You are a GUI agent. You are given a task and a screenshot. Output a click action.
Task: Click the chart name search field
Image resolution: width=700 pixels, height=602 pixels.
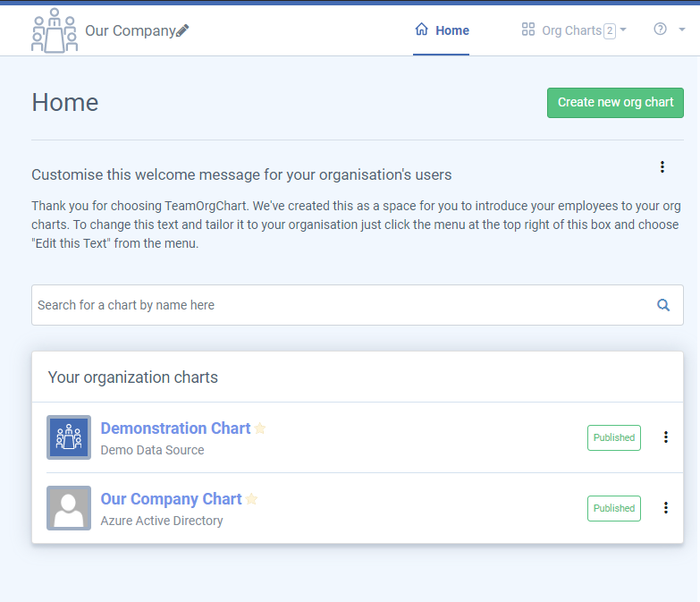[340, 305]
